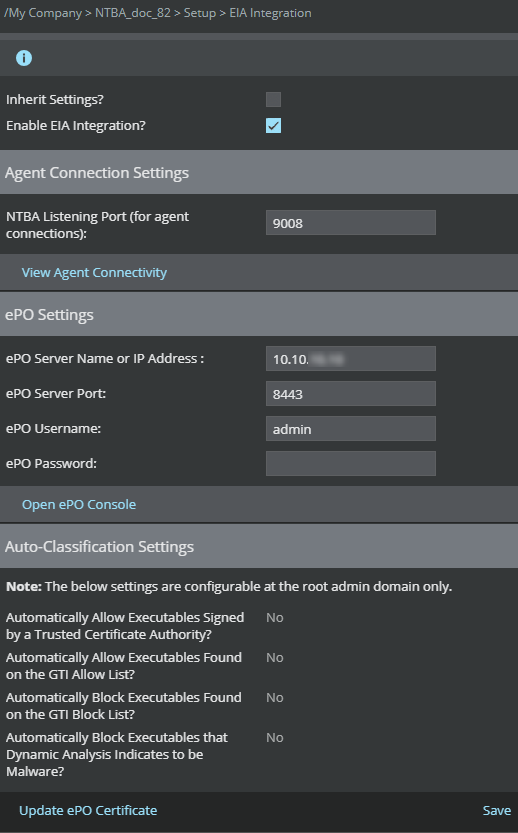The height and width of the screenshot is (833, 518).
Task: Click the Update ePO Certificate link
Action: point(88,810)
